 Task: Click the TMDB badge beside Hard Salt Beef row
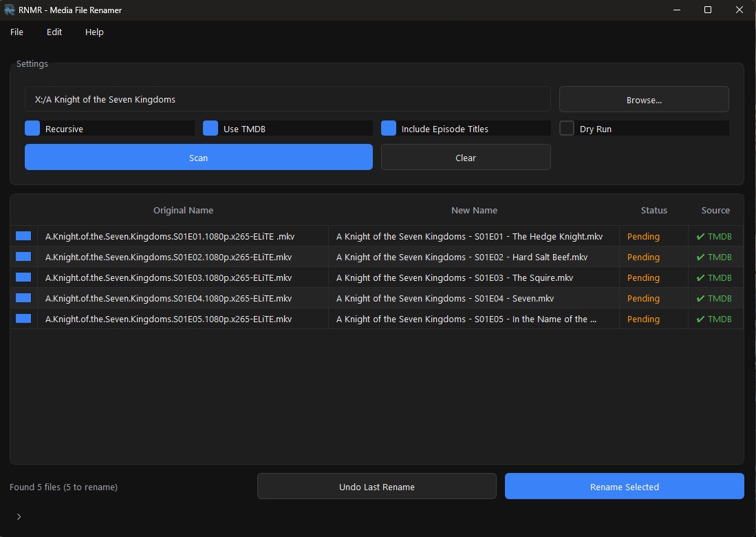pyautogui.click(x=715, y=257)
